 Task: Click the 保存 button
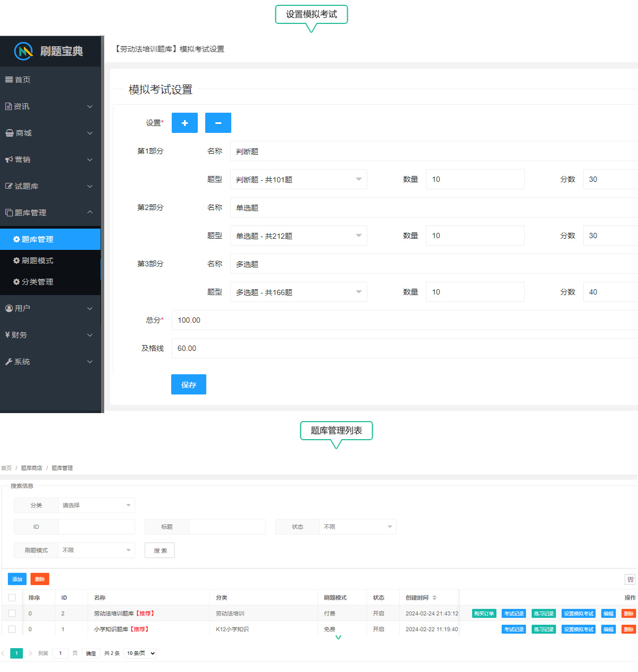pyautogui.click(x=188, y=384)
